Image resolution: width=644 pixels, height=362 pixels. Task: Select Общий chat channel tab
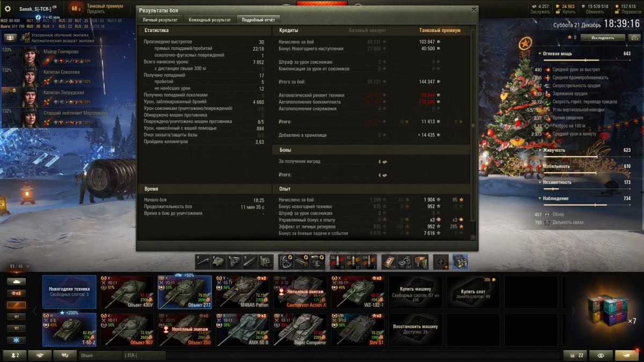click(x=100, y=355)
